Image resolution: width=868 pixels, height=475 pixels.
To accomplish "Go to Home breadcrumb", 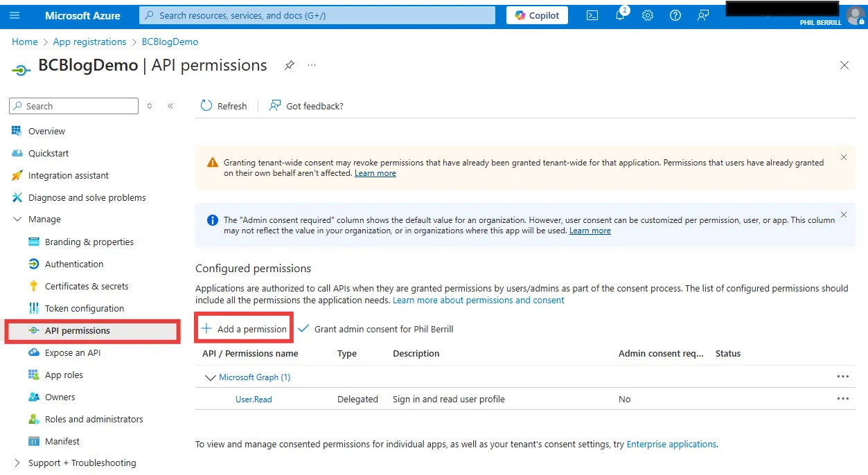I will 25,42.
